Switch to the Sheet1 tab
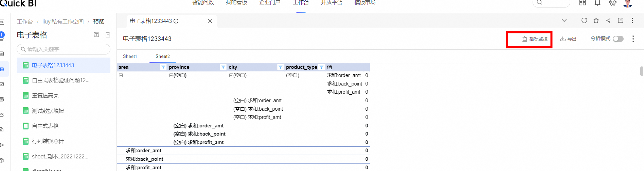This screenshot has height=171, width=644. pos(130,57)
